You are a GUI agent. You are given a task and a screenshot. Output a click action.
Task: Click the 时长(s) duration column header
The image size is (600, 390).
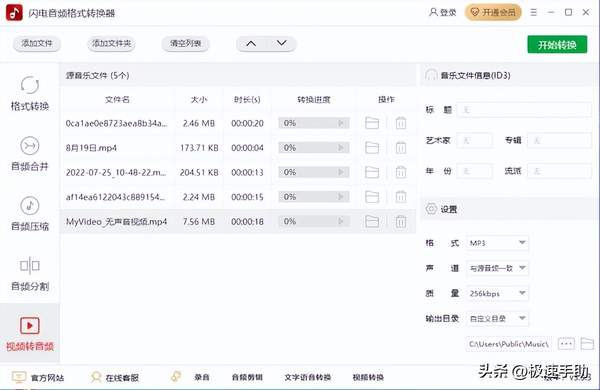[247, 100]
